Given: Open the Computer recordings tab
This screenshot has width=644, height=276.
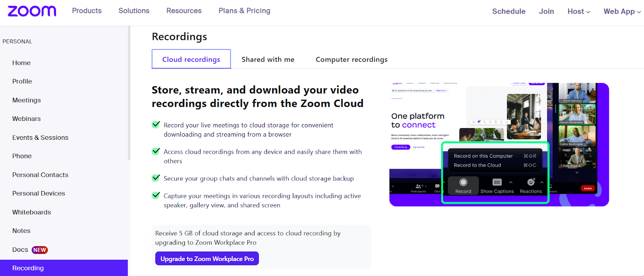Looking at the screenshot, I should click(351, 59).
